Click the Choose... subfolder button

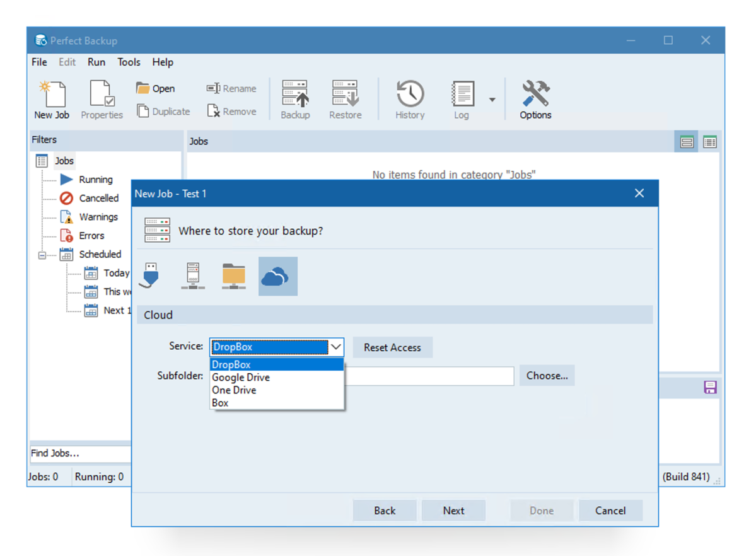point(547,376)
